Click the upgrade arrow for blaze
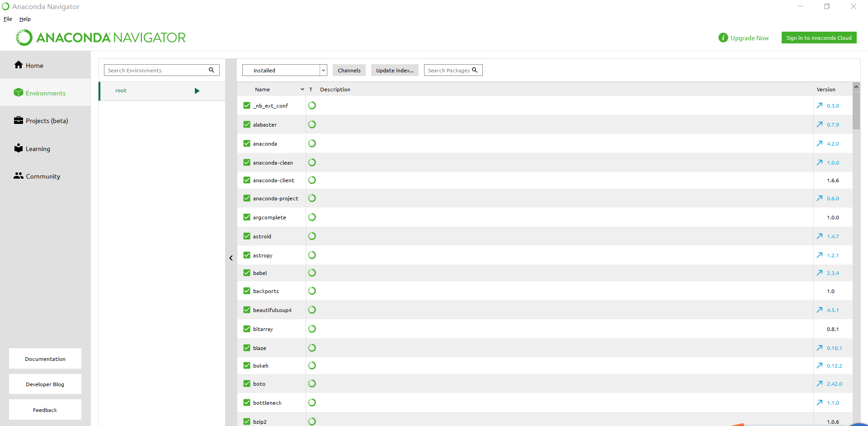The width and height of the screenshot is (868, 426). [820, 348]
